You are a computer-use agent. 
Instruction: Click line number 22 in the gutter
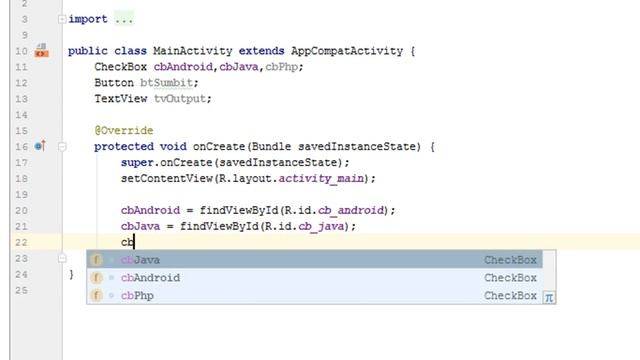click(x=22, y=242)
